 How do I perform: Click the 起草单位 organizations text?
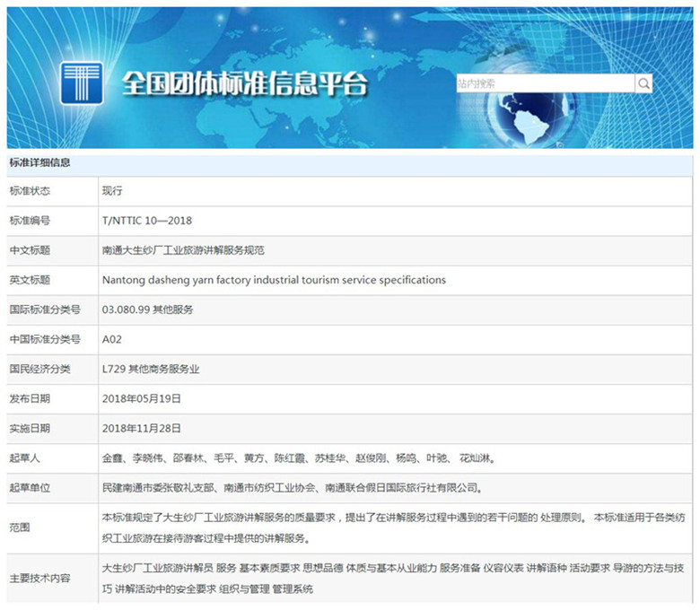click(293, 488)
